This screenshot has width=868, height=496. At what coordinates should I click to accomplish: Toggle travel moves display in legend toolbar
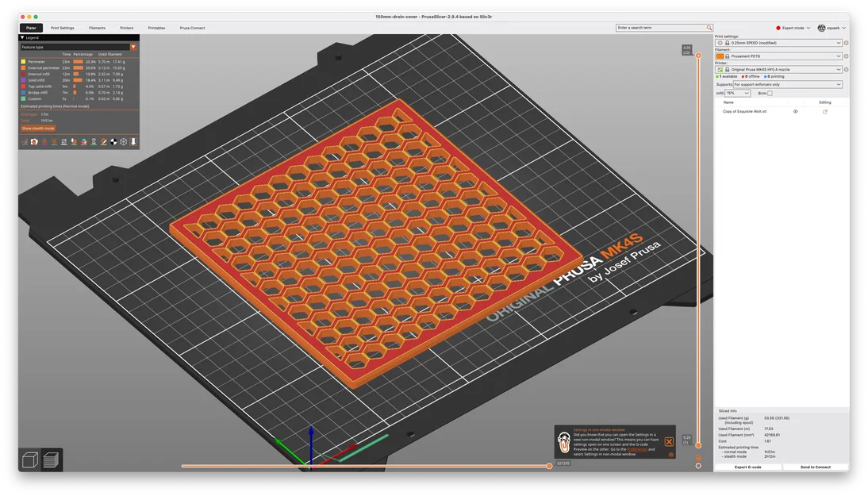(25, 142)
